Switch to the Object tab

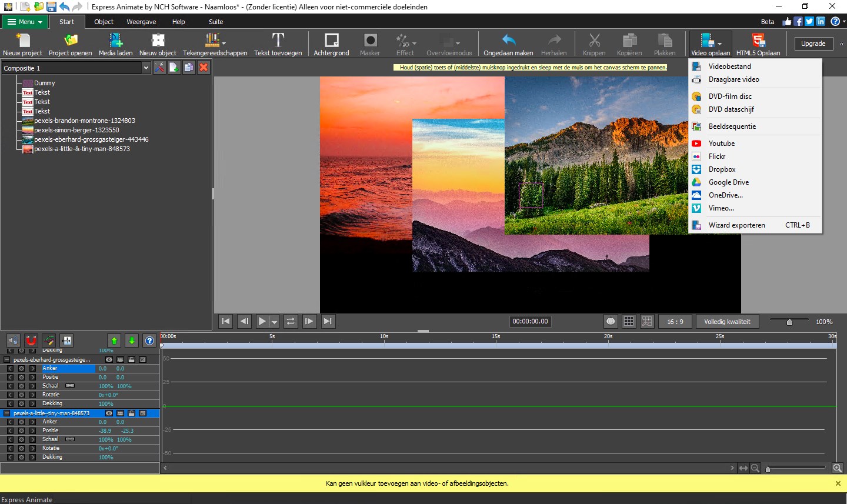[x=104, y=22]
